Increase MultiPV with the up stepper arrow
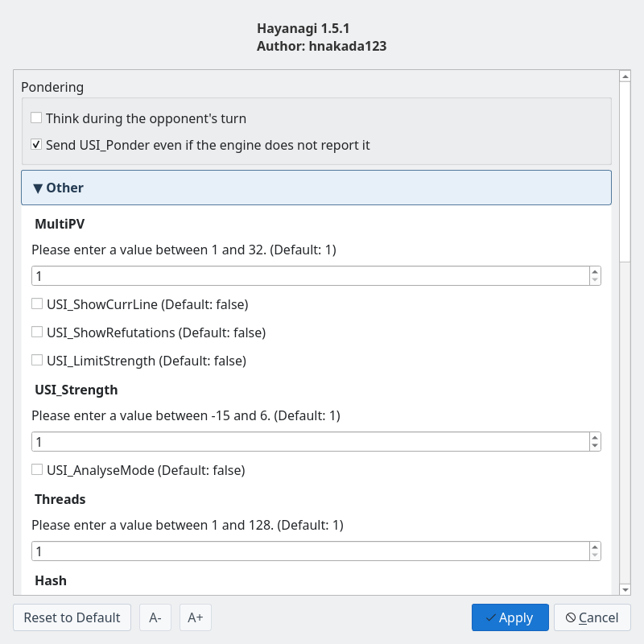644x644 pixels. pyautogui.click(x=595, y=272)
